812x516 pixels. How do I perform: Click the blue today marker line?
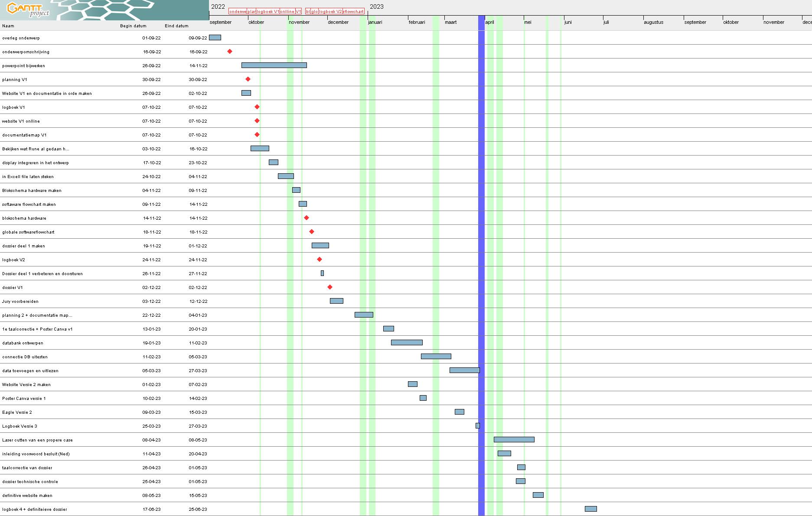[x=481, y=260]
